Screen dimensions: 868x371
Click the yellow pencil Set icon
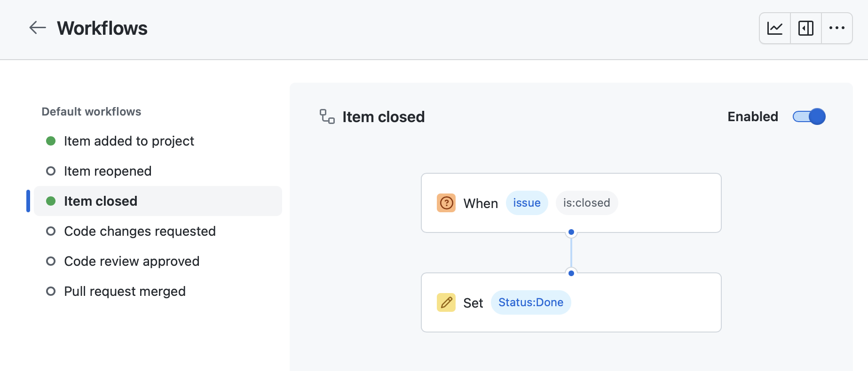pyautogui.click(x=446, y=302)
